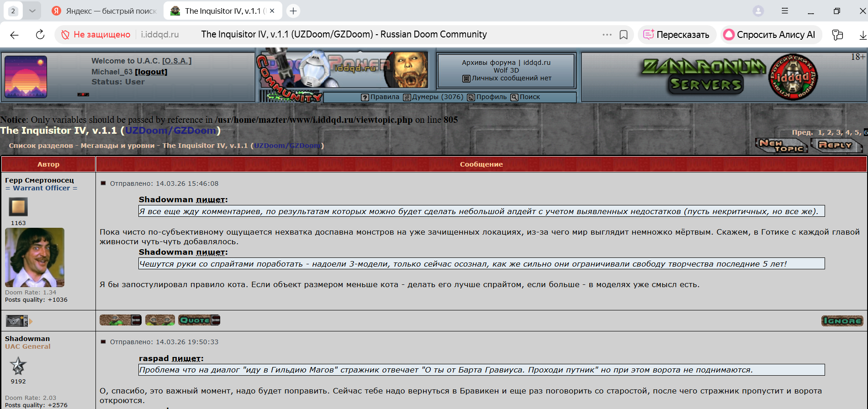Viewport: 868px width, 409px height.
Task: Click Герр Смертоносец's avatar picture
Action: (x=35, y=257)
